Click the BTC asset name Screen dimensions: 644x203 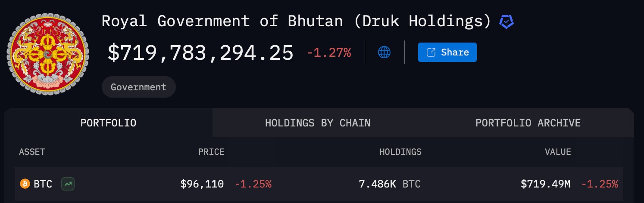tap(43, 184)
